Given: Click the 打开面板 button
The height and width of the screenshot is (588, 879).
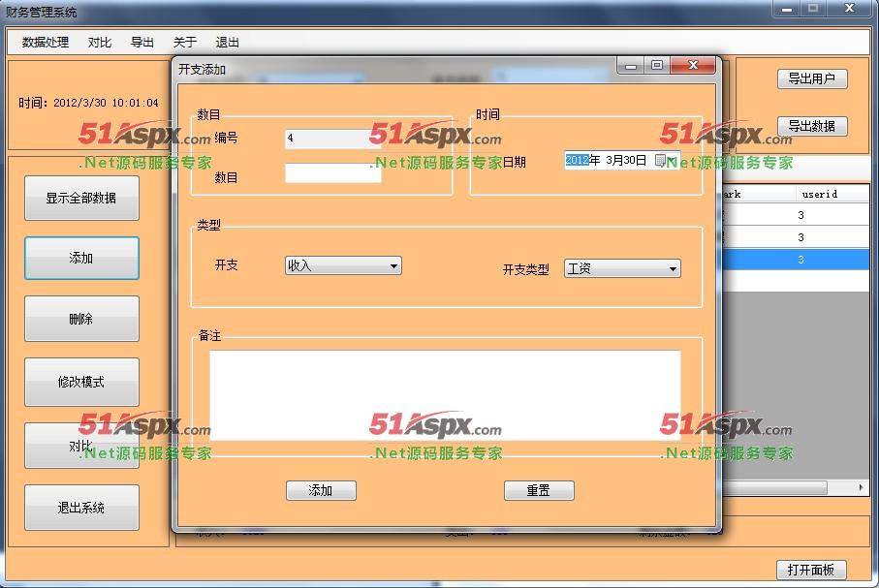Looking at the screenshot, I should (811, 570).
